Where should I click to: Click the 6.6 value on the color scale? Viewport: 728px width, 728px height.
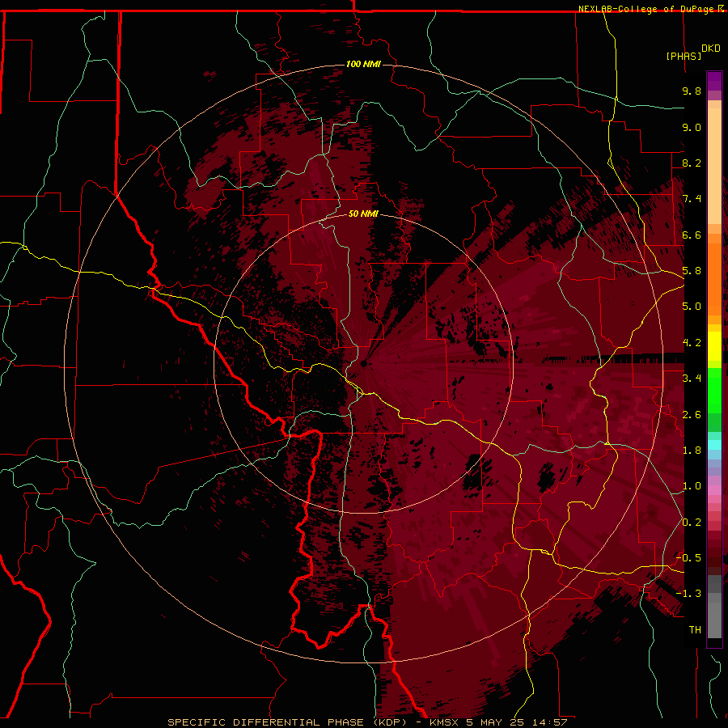(692, 235)
